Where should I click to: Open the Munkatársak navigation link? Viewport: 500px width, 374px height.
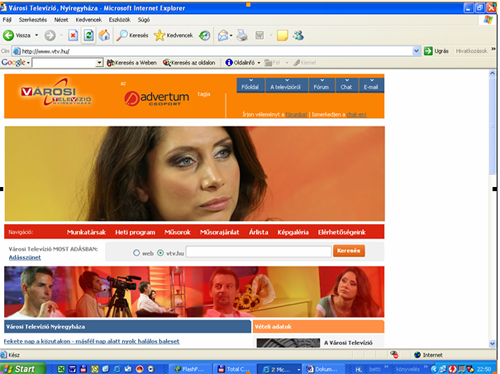86,232
